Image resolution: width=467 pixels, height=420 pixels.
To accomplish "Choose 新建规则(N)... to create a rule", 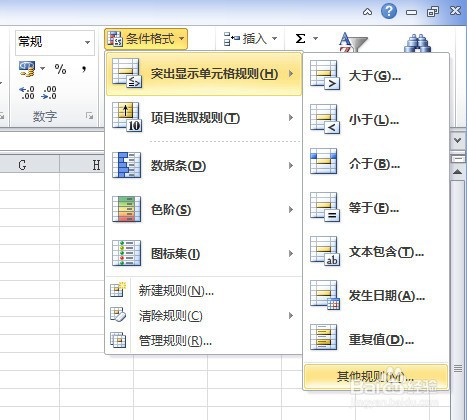I will [x=204, y=291].
